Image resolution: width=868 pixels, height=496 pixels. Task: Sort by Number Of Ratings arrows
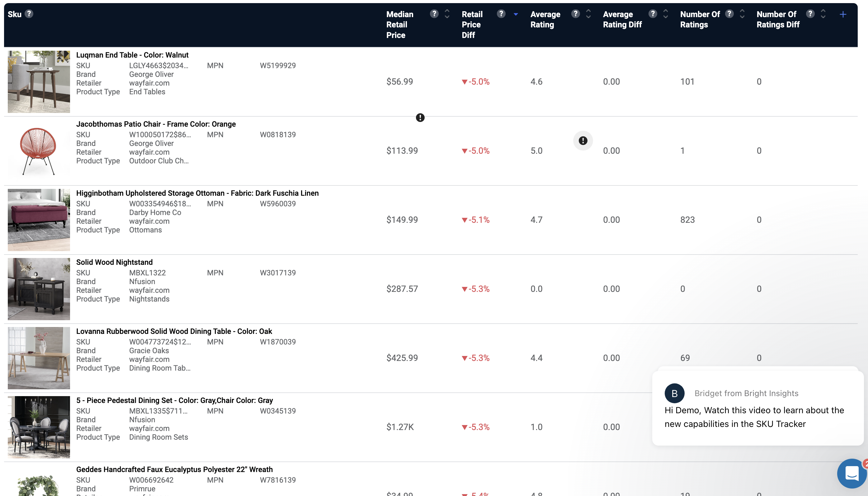coord(742,14)
